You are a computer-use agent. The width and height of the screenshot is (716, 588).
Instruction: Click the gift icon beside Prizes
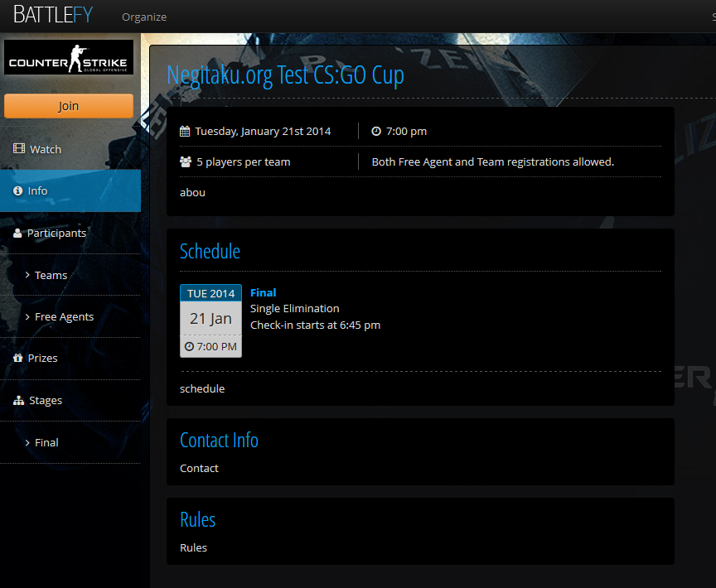pyautogui.click(x=17, y=358)
